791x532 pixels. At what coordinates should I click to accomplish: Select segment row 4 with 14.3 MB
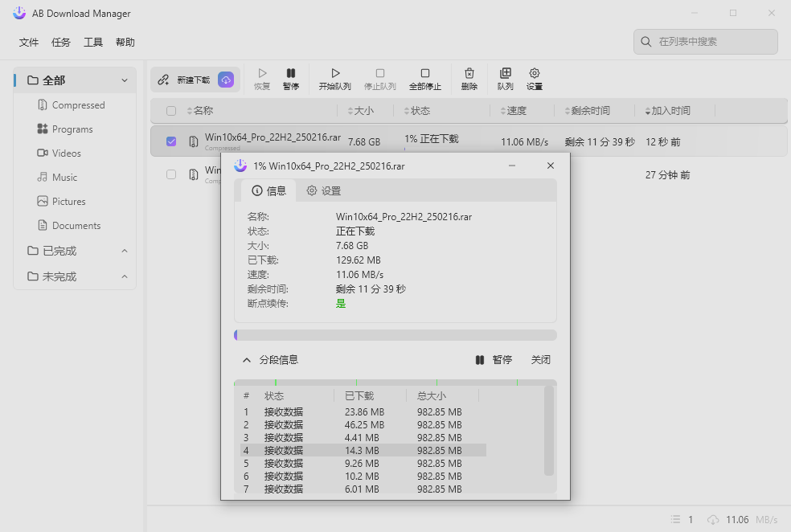pyautogui.click(x=363, y=450)
